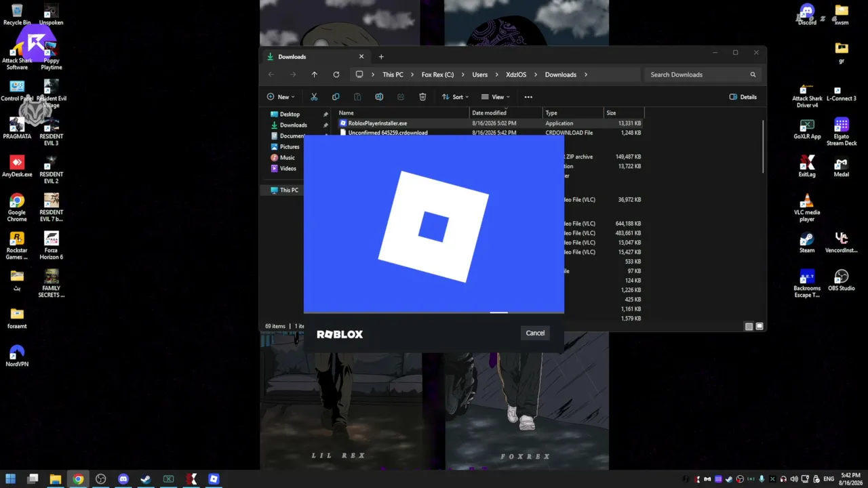The width and height of the screenshot is (868, 488).
Task: Go up one folder level in Explorer
Action: [314, 75]
